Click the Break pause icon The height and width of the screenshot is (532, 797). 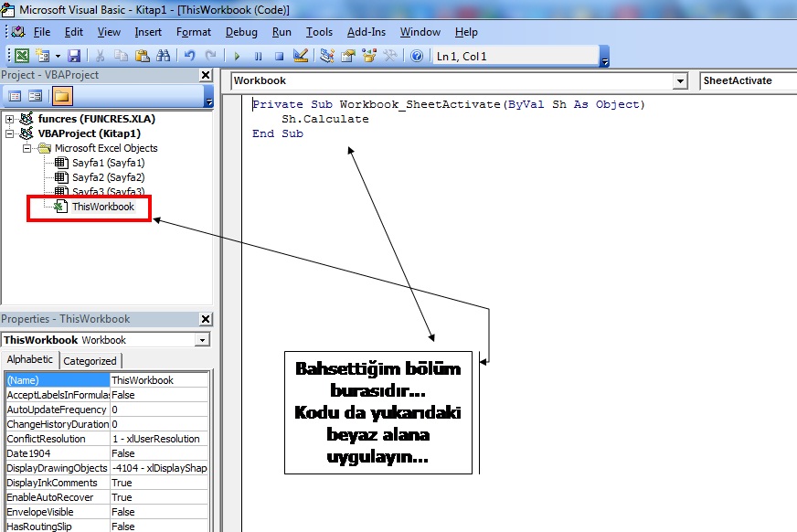pos(259,56)
